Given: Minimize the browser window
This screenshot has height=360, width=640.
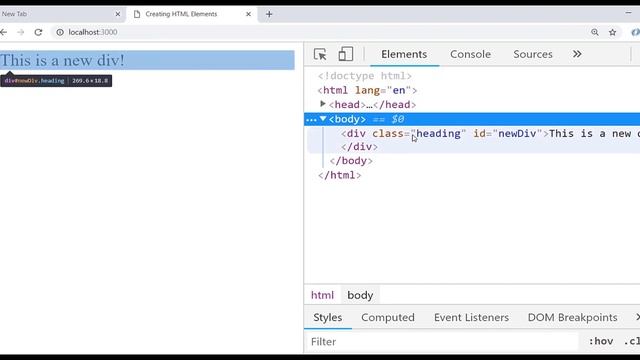Looking at the screenshot, I should (x=628, y=13).
